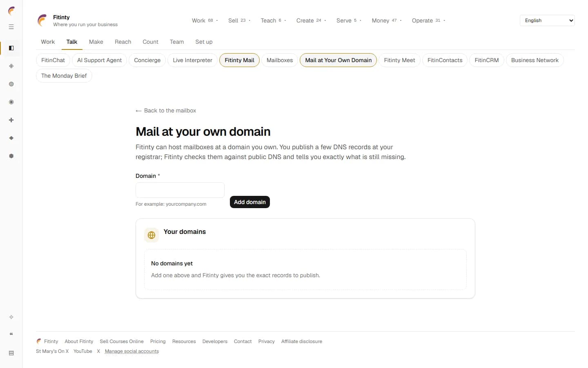This screenshot has height=368, width=588.
Task: Open the hamburger menu in the sidebar
Action: [11, 27]
